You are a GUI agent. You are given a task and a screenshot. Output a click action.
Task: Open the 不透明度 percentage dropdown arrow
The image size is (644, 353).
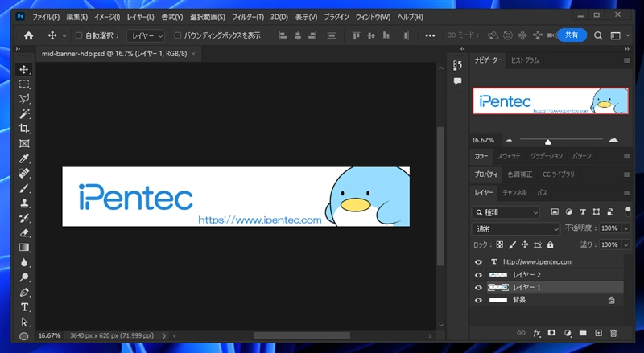point(625,228)
